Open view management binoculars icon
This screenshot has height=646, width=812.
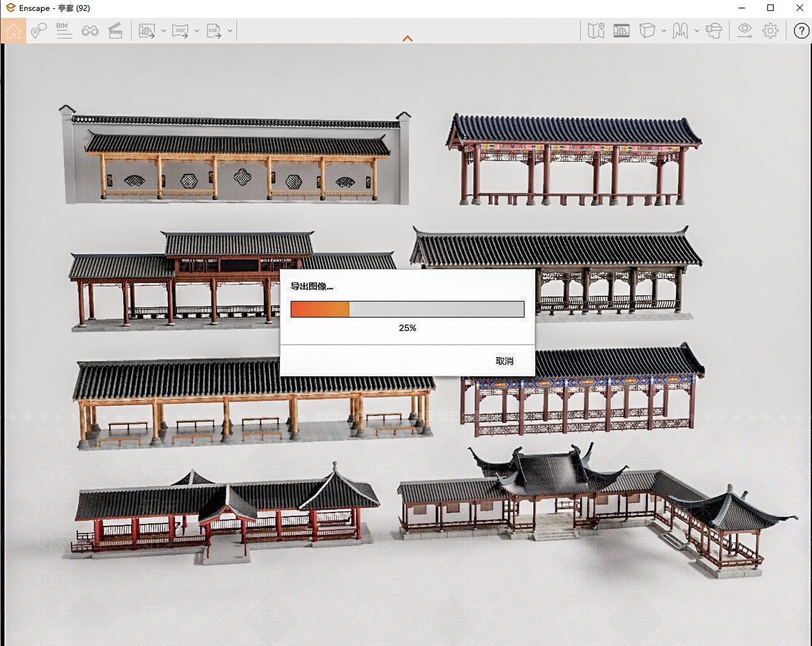(x=90, y=31)
